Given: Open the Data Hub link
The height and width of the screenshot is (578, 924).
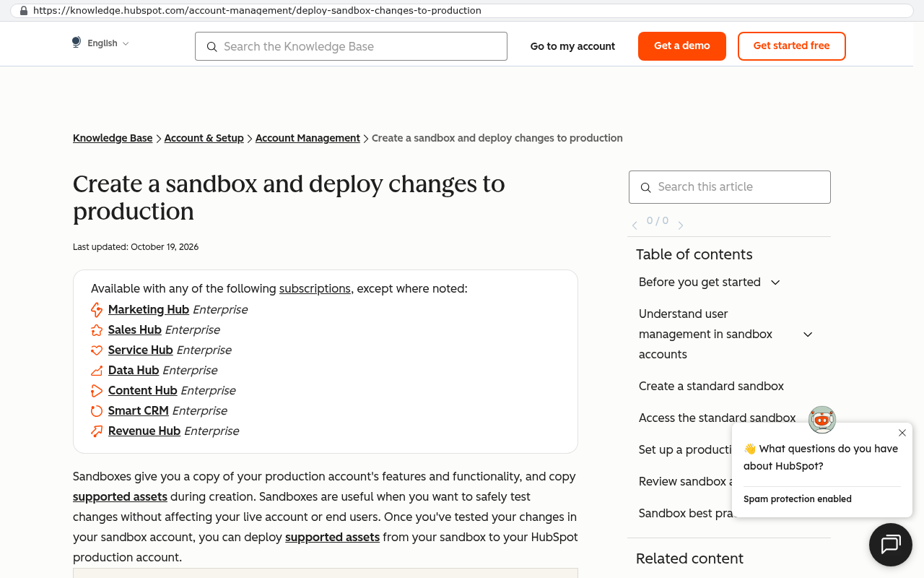Looking at the screenshot, I should click(134, 371).
